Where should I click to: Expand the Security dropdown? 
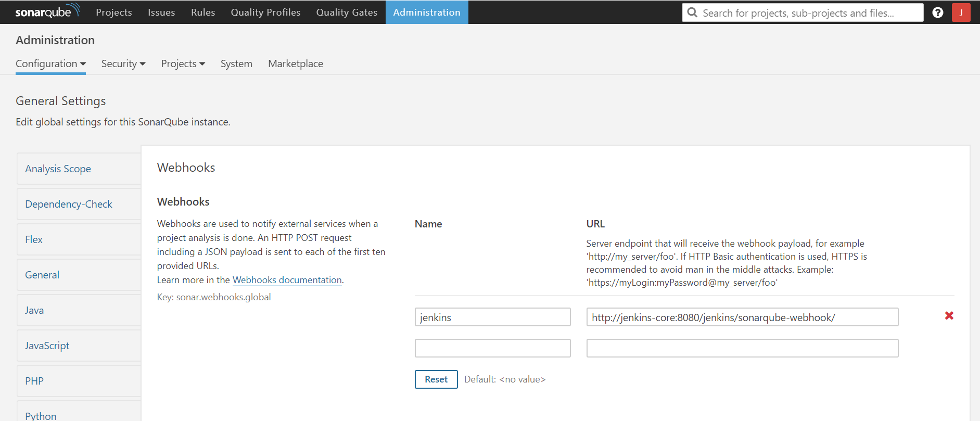(x=123, y=63)
